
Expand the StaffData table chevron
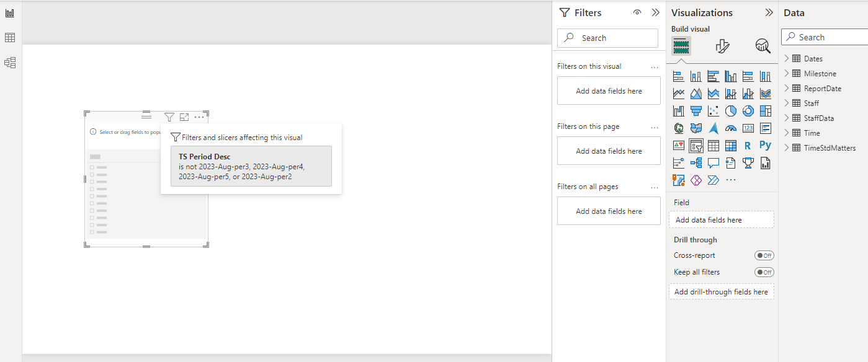pyautogui.click(x=787, y=118)
